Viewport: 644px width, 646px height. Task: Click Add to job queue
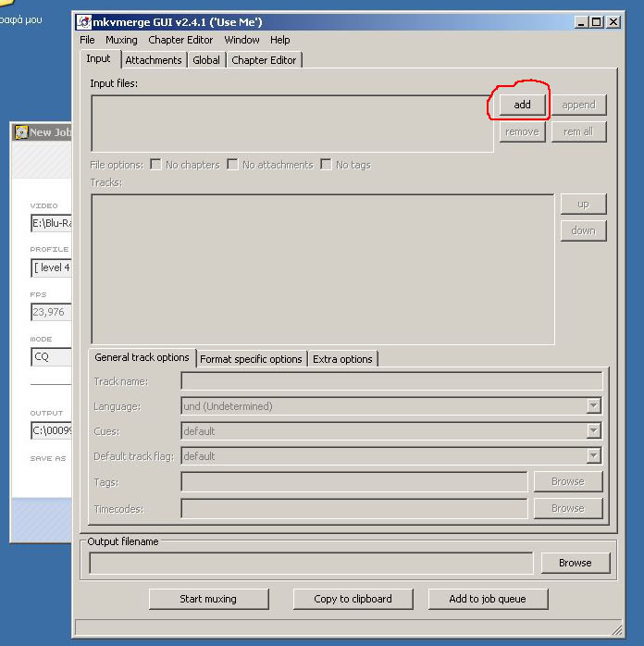[x=488, y=599]
